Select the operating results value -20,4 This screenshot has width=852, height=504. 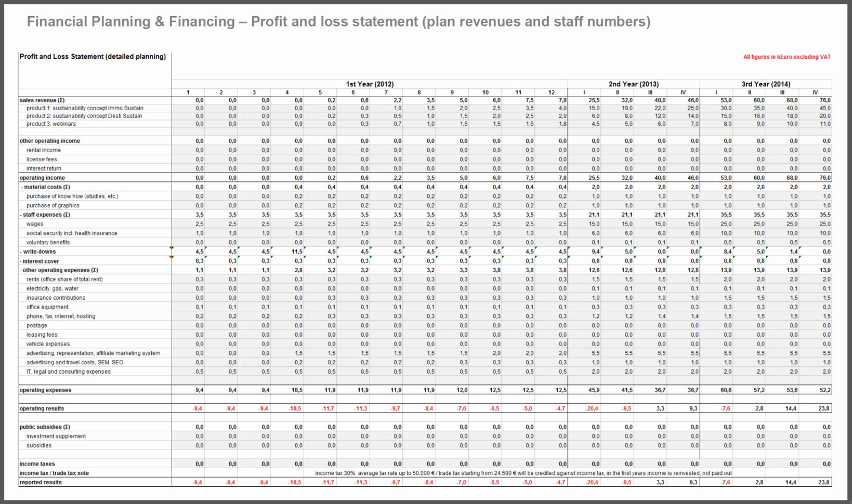click(x=593, y=408)
